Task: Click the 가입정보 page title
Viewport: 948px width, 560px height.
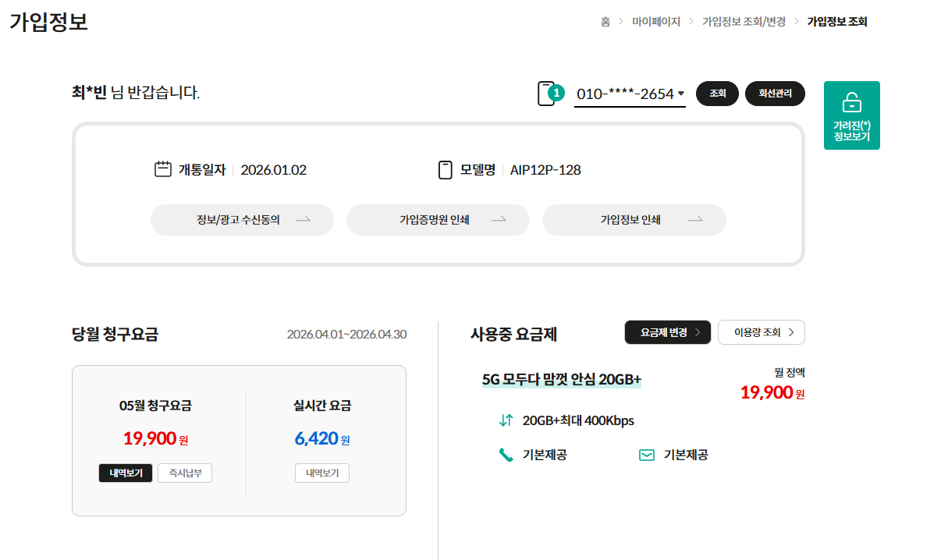Action: click(48, 22)
